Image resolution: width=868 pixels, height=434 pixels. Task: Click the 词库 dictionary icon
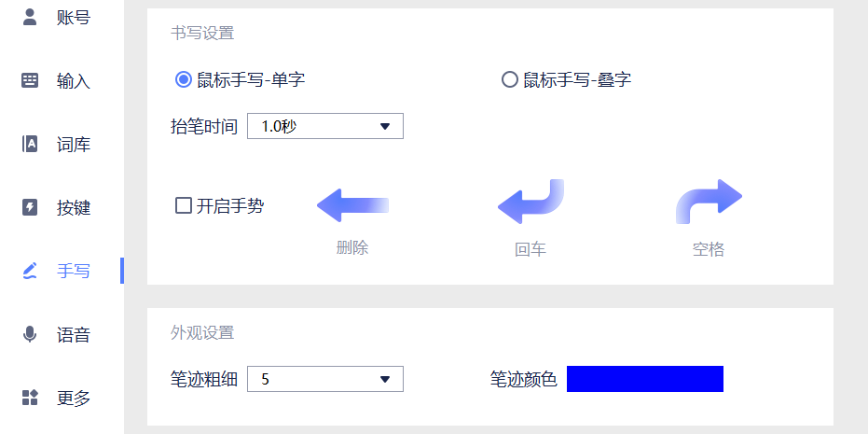pos(30,144)
